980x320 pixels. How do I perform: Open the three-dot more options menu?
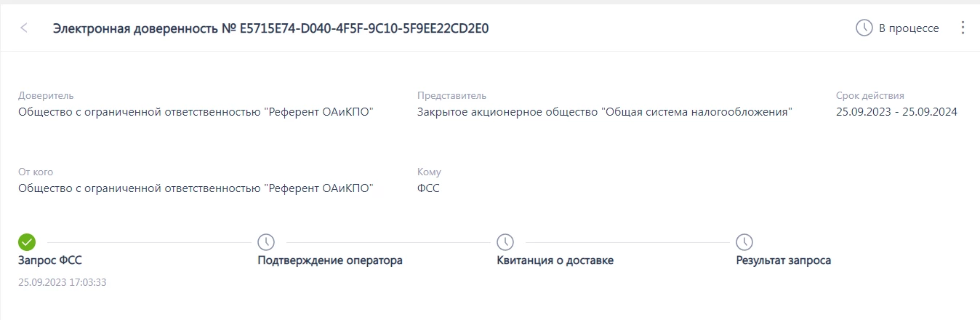click(x=963, y=28)
